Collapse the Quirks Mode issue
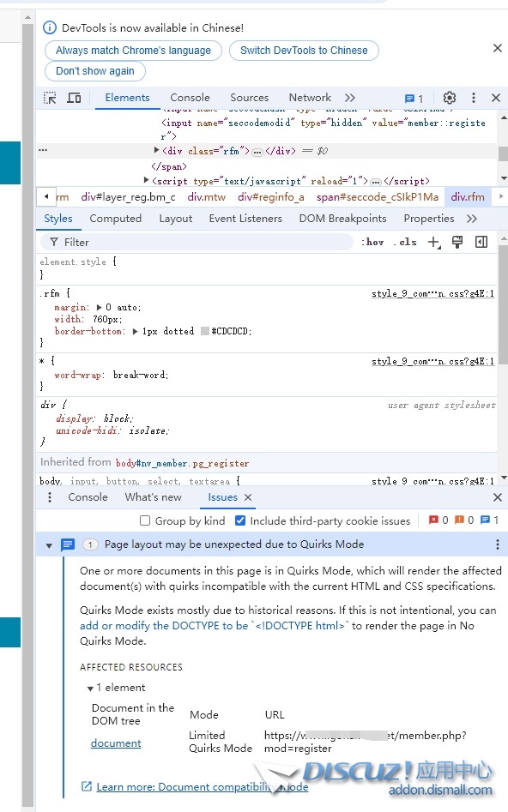Viewport: 508px width, 812px height. point(49,545)
